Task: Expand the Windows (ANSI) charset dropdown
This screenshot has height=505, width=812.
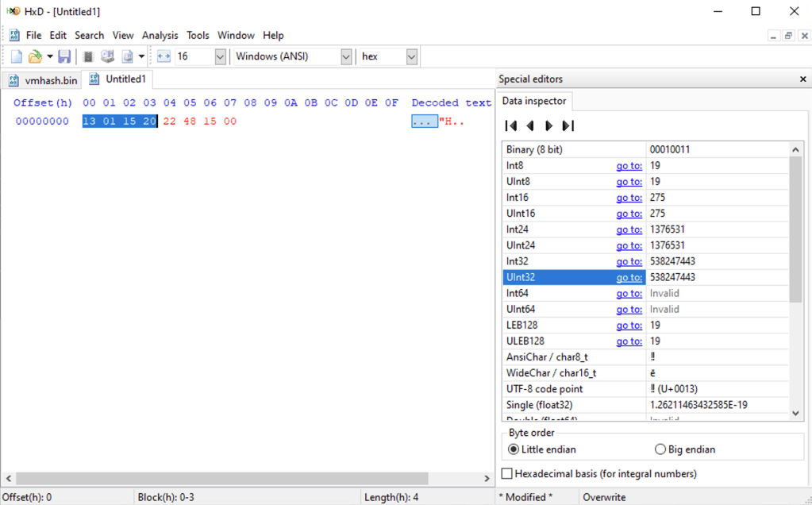Action: coord(346,56)
